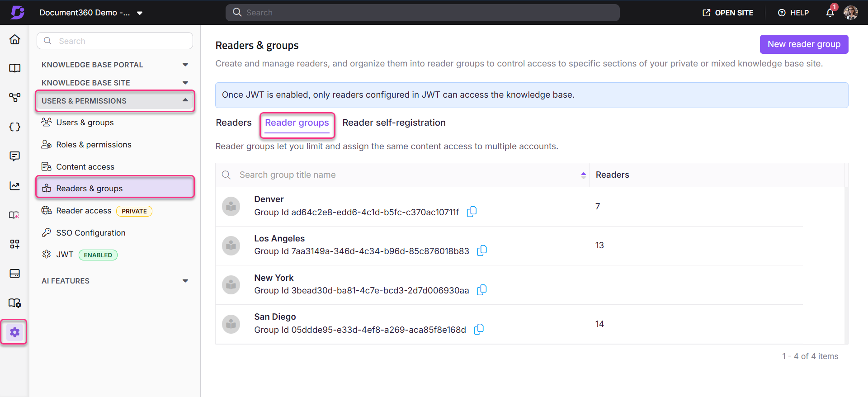Open the Widgets icon in left rail
Screen dimensions: 868x397
pyautogui.click(x=14, y=244)
